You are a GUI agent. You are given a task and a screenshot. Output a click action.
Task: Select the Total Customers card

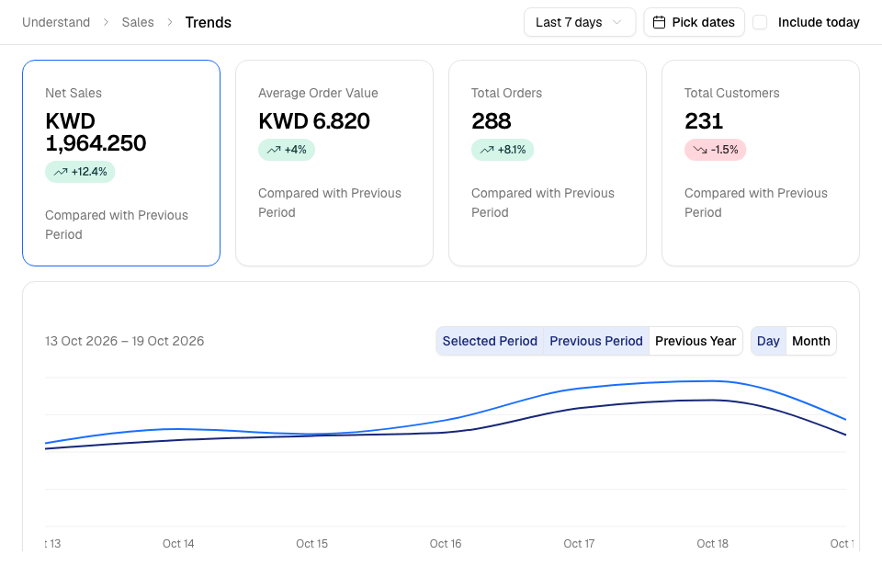[x=761, y=164]
